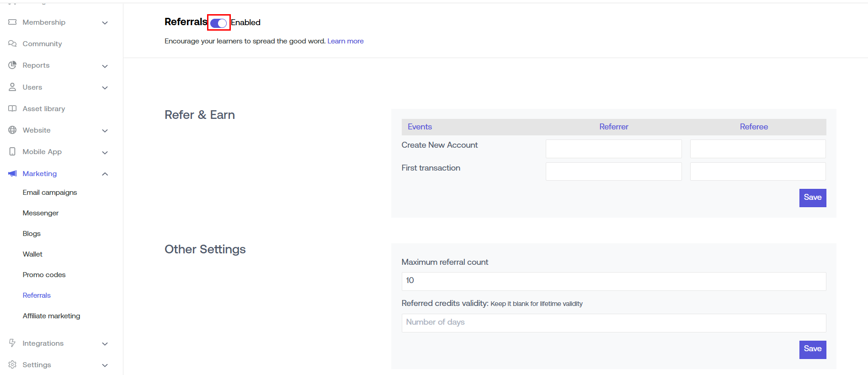Click the Community chat bubbles icon

tap(12, 43)
